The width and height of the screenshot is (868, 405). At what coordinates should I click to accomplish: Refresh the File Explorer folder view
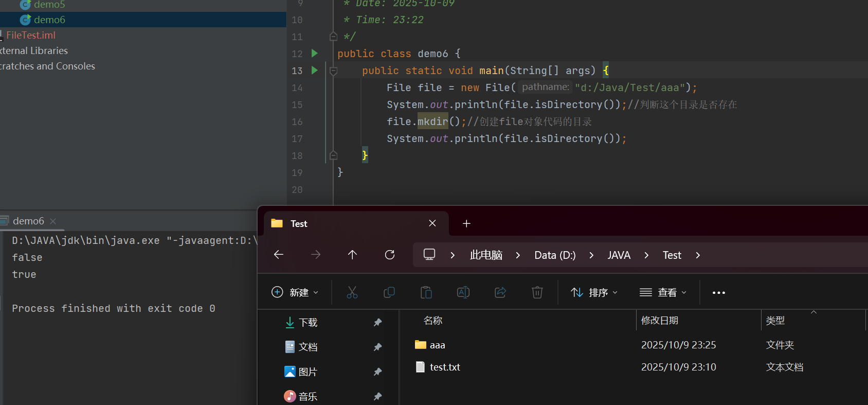[390, 255]
